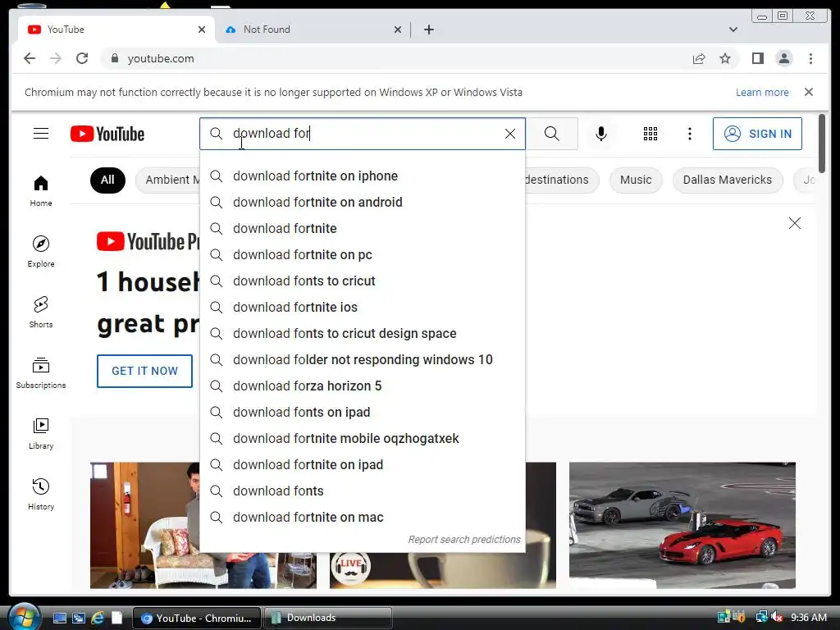This screenshot has width=840, height=630.
Task: Choose suggestion download forza horizon 5
Action: (x=363, y=386)
